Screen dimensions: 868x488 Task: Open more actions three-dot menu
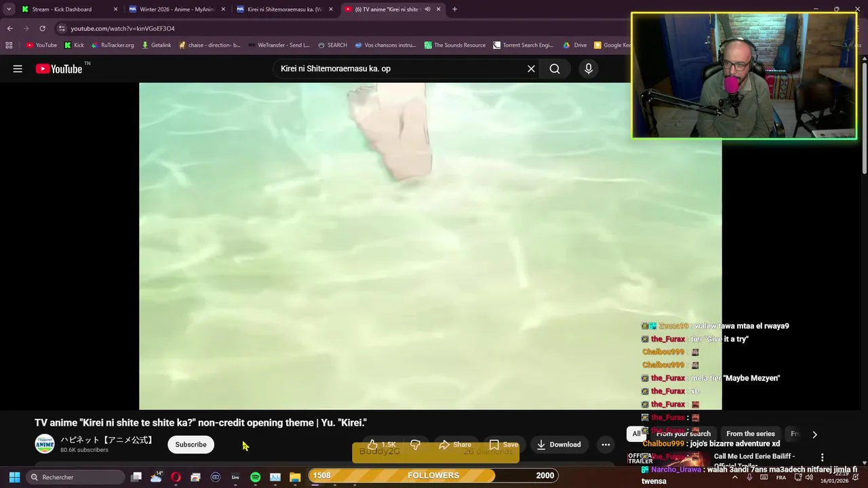(606, 445)
